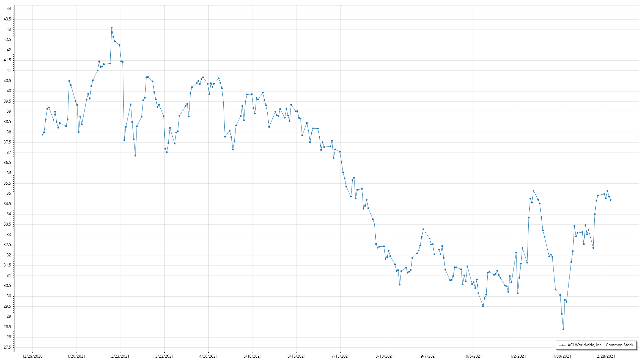The height and width of the screenshot is (362, 644).
Task: Click the 6/15/2021 x-axis date label
Action: 297,356
